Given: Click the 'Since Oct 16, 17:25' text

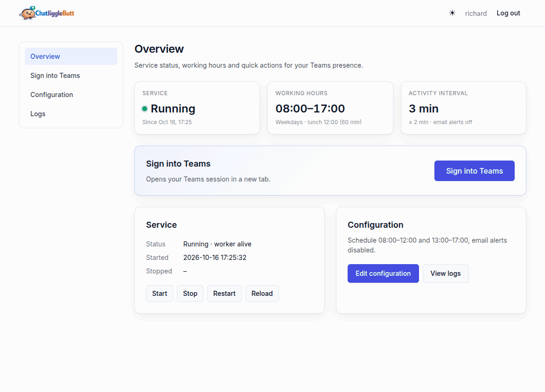Looking at the screenshot, I should click(x=167, y=122).
